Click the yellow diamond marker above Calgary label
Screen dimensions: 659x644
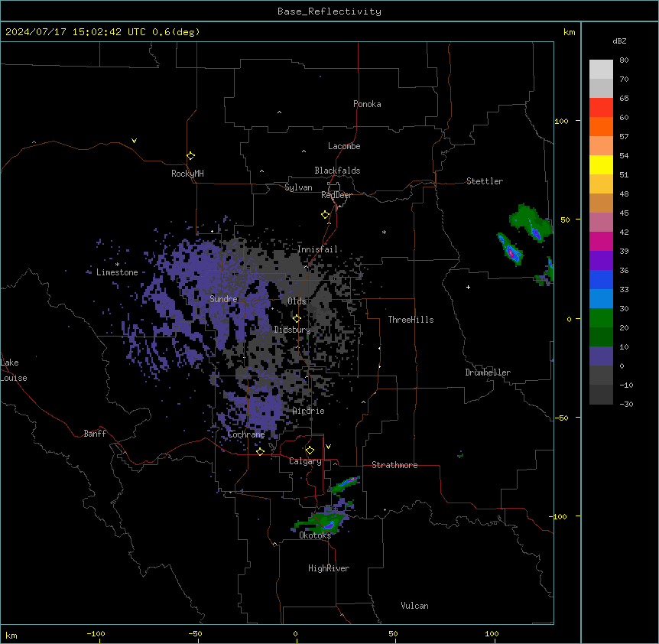tap(310, 450)
